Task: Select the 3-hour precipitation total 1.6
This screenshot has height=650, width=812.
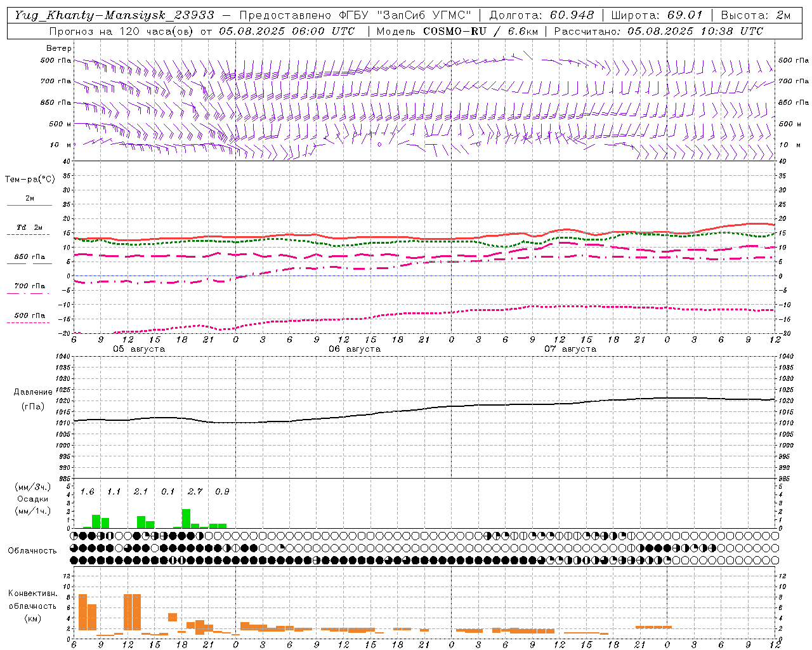Action: (x=87, y=492)
